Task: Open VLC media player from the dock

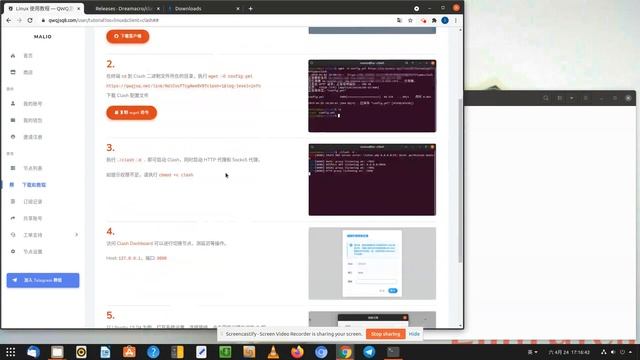Action: click(x=273, y=352)
